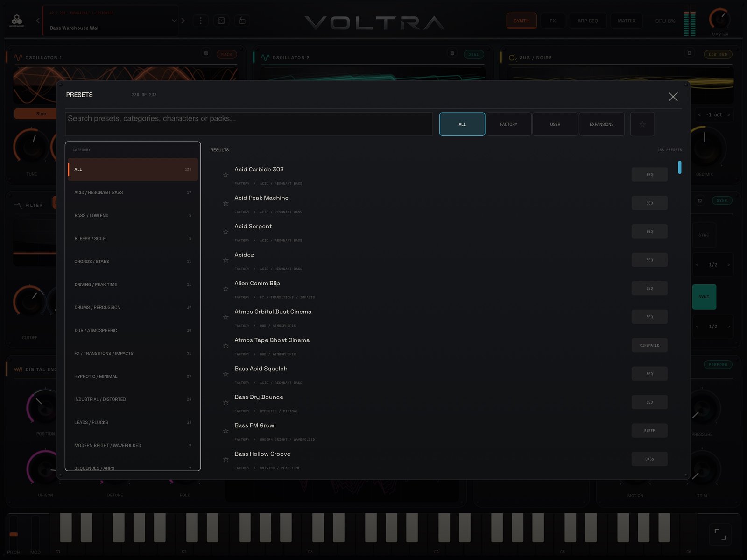The width and height of the screenshot is (747, 560).
Task: Click the MASTER volume knob
Action: pyautogui.click(x=720, y=19)
